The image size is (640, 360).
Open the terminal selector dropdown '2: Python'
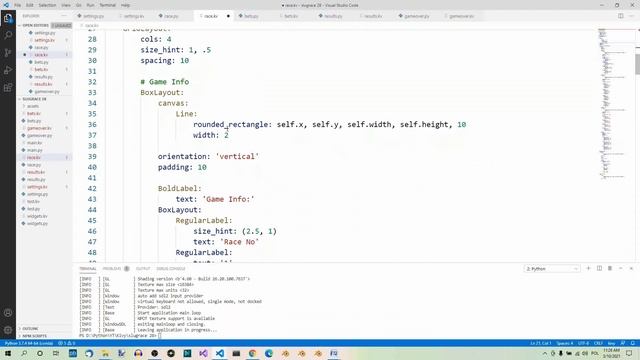point(551,269)
